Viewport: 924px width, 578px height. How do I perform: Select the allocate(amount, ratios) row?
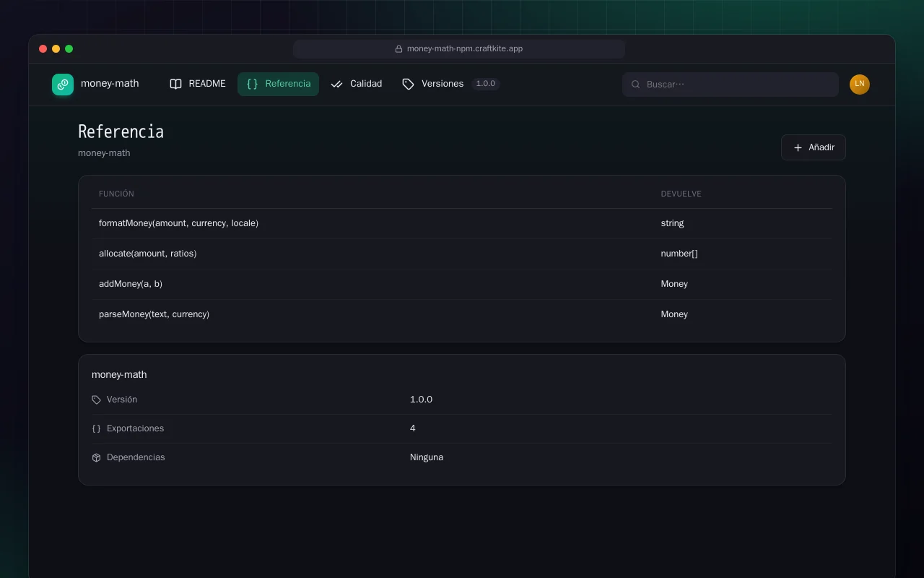click(462, 254)
